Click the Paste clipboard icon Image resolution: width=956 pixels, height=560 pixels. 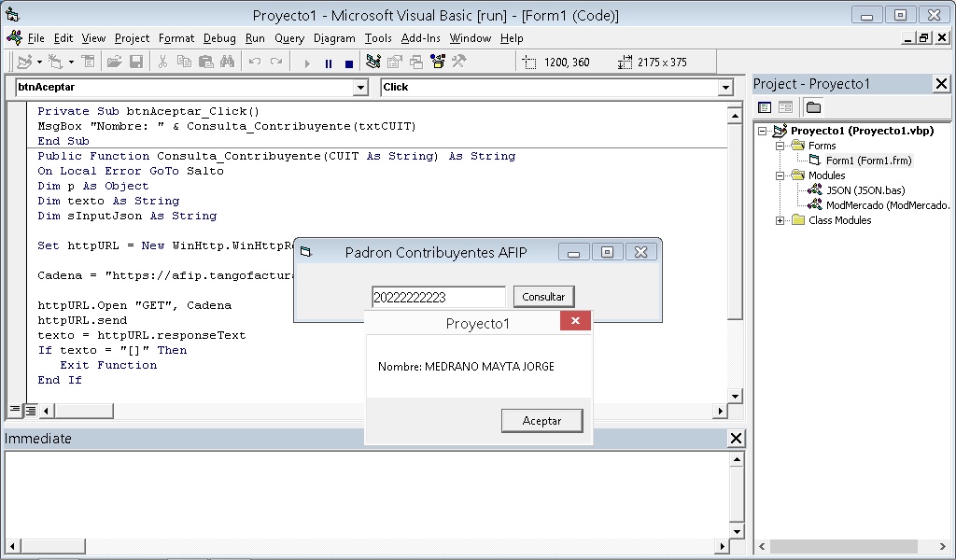click(x=206, y=62)
